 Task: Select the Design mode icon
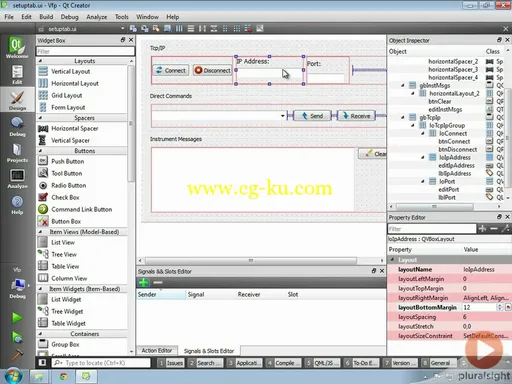(x=17, y=100)
